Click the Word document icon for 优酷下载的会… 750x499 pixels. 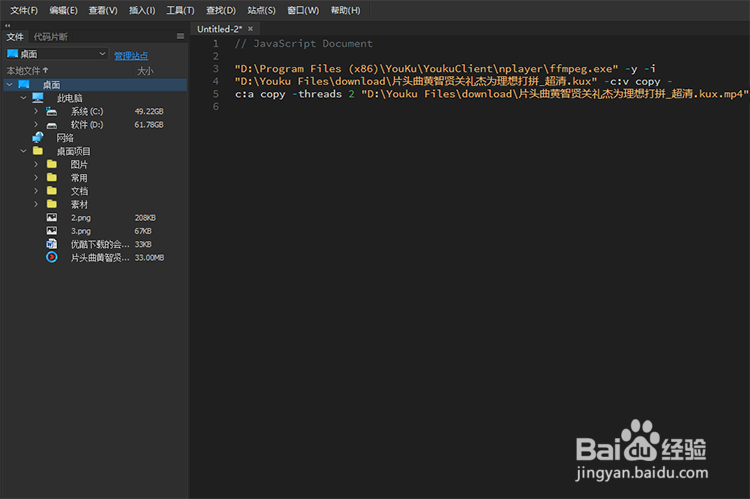[x=52, y=244]
